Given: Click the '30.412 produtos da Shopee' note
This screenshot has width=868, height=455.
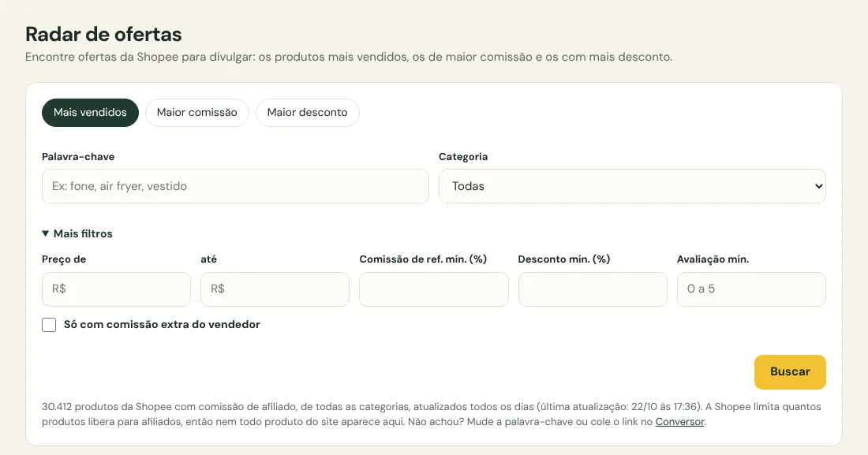Looking at the screenshot, I should pyautogui.click(x=432, y=414).
